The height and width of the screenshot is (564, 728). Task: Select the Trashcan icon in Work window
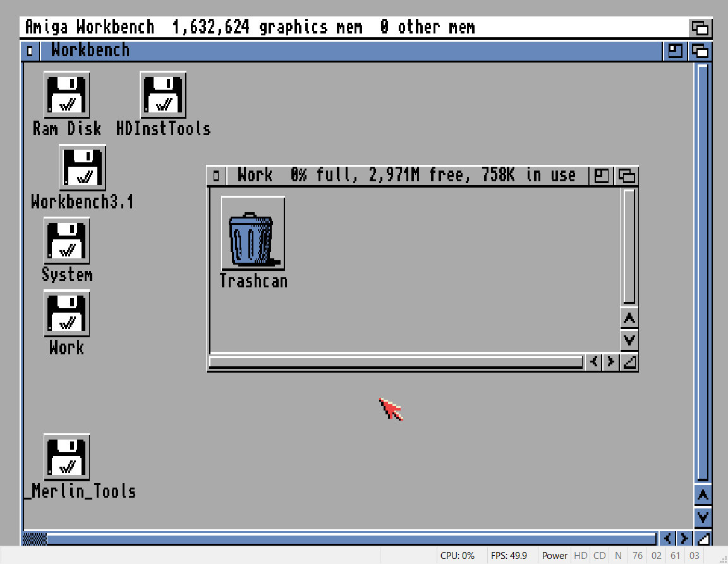253,233
